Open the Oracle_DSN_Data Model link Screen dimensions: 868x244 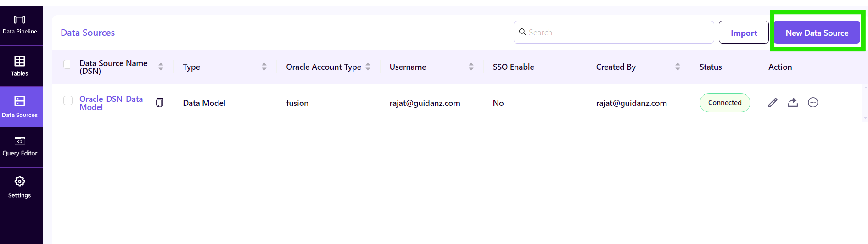point(111,103)
